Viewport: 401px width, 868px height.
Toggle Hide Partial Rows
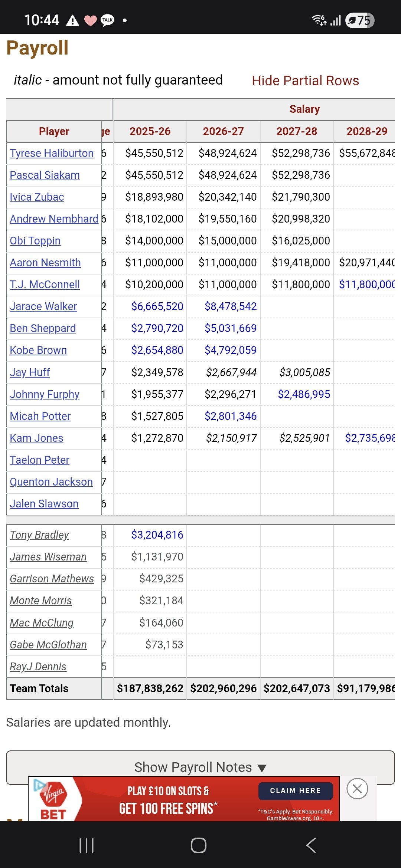pos(305,80)
